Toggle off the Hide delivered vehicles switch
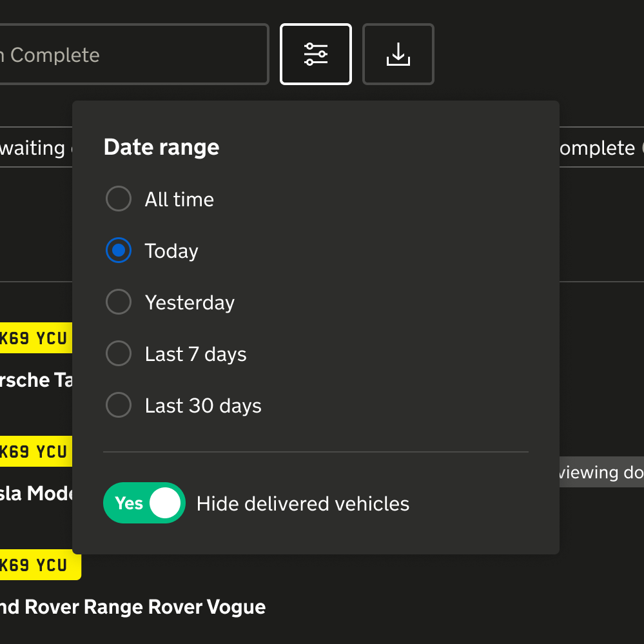The height and width of the screenshot is (644, 644). (144, 503)
